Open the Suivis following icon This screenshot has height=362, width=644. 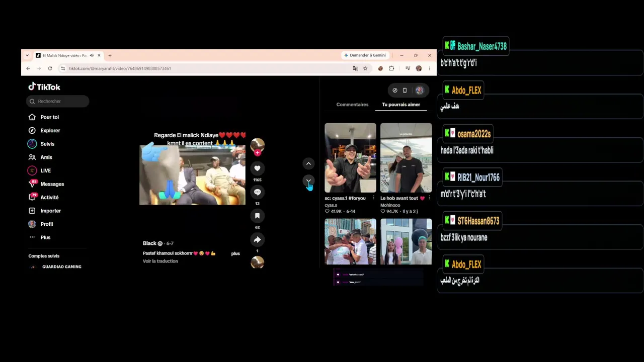32,144
